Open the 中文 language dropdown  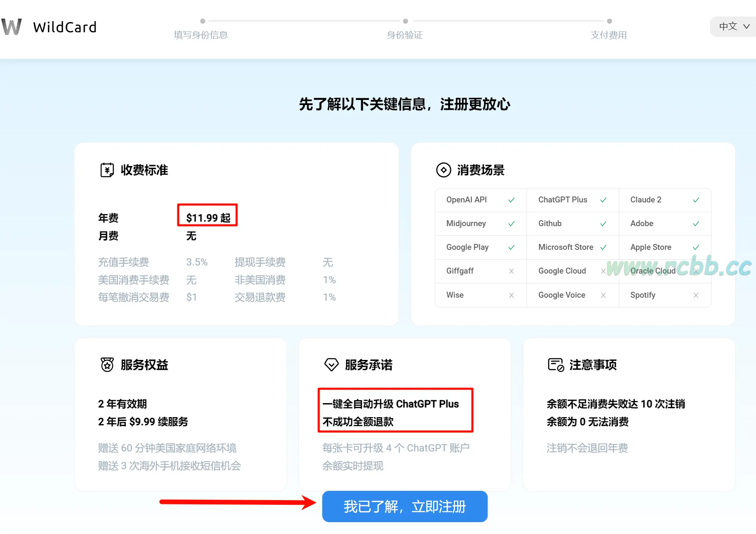(x=734, y=27)
